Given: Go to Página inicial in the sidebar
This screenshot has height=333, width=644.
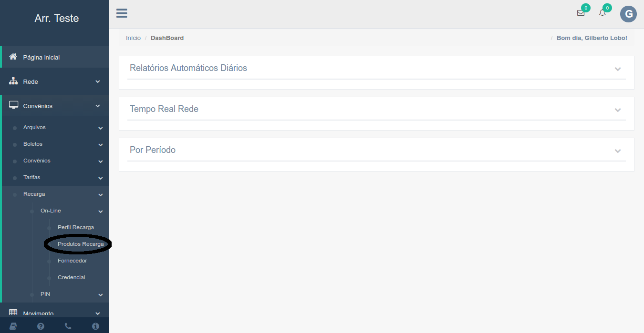Looking at the screenshot, I should point(42,57).
